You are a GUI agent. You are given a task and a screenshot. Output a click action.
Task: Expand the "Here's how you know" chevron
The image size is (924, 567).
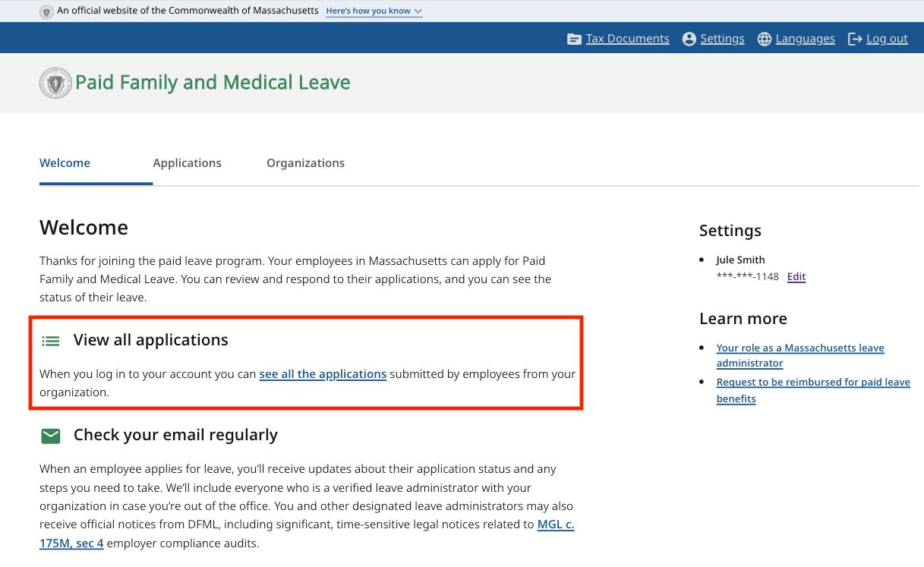(418, 11)
